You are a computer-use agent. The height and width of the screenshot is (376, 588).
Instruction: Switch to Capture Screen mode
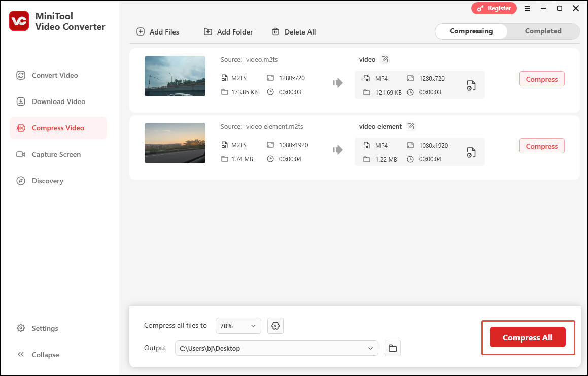click(x=57, y=154)
